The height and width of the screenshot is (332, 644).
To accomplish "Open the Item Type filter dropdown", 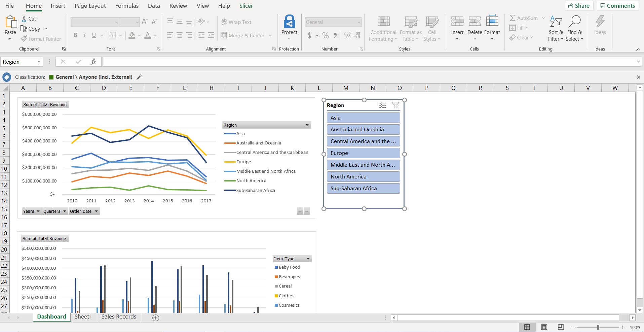I will [x=308, y=259].
